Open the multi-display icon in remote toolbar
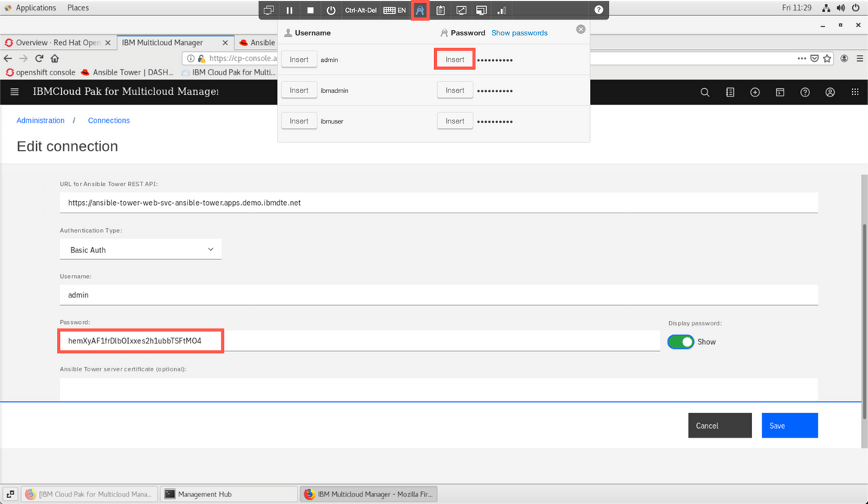 click(481, 10)
